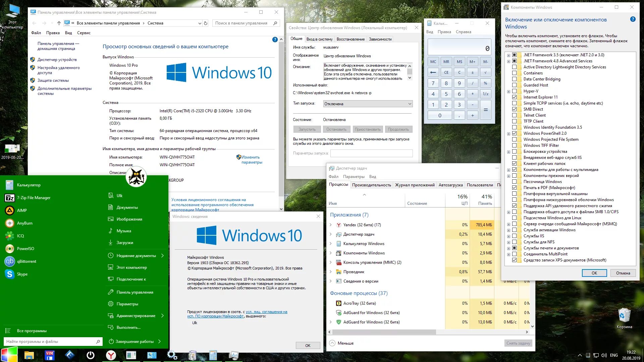Click the PowerISO icon in start menu
Screen dimensions: 644x362
point(10,249)
